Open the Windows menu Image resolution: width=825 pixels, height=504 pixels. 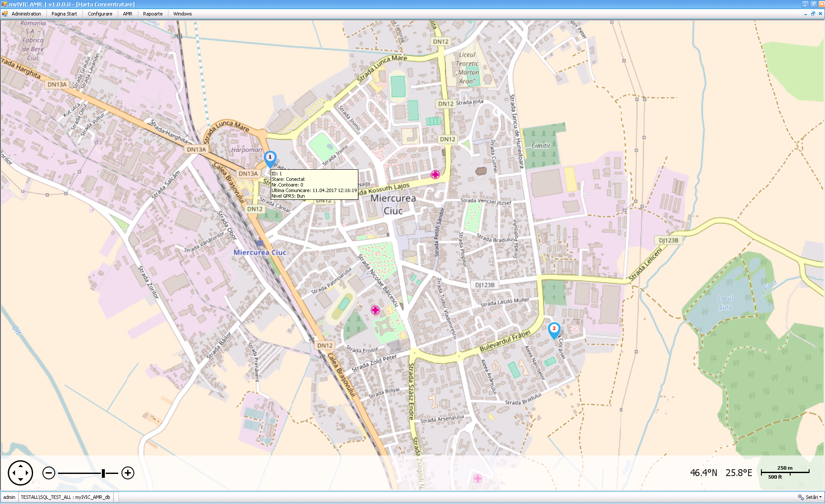pos(182,14)
